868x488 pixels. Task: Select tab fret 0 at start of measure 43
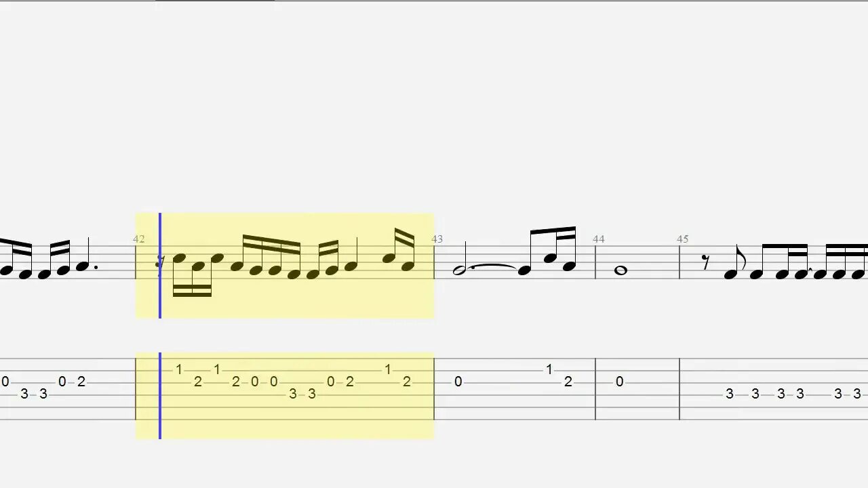(458, 382)
